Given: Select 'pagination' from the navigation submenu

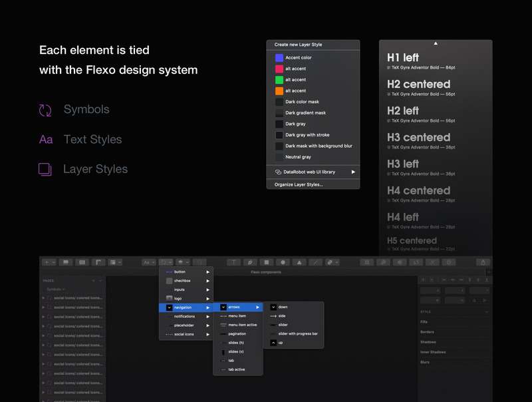Looking at the screenshot, I should pos(237,333).
